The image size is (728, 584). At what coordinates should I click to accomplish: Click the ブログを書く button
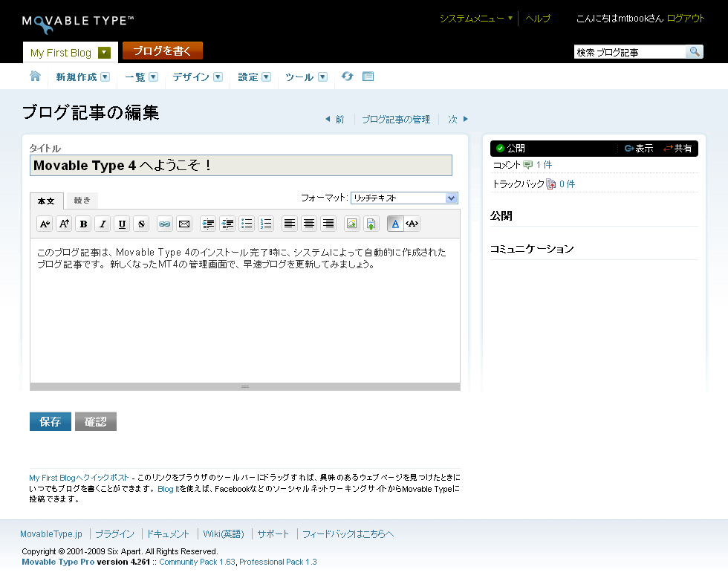[x=163, y=51]
